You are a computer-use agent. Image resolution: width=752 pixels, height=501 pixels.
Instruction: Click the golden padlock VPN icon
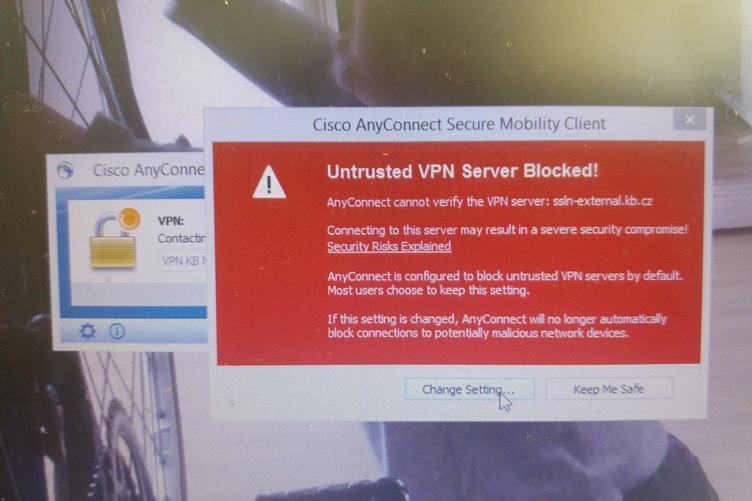(x=113, y=245)
